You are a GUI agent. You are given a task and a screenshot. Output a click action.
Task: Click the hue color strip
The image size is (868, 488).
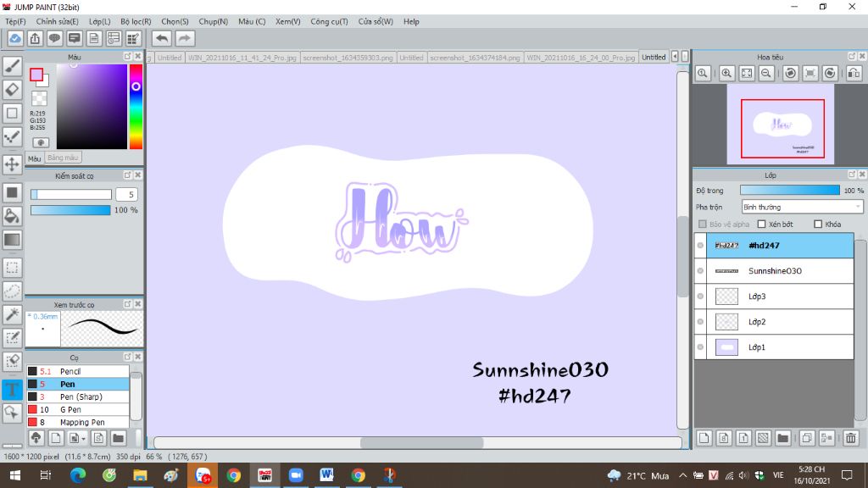tap(136, 107)
